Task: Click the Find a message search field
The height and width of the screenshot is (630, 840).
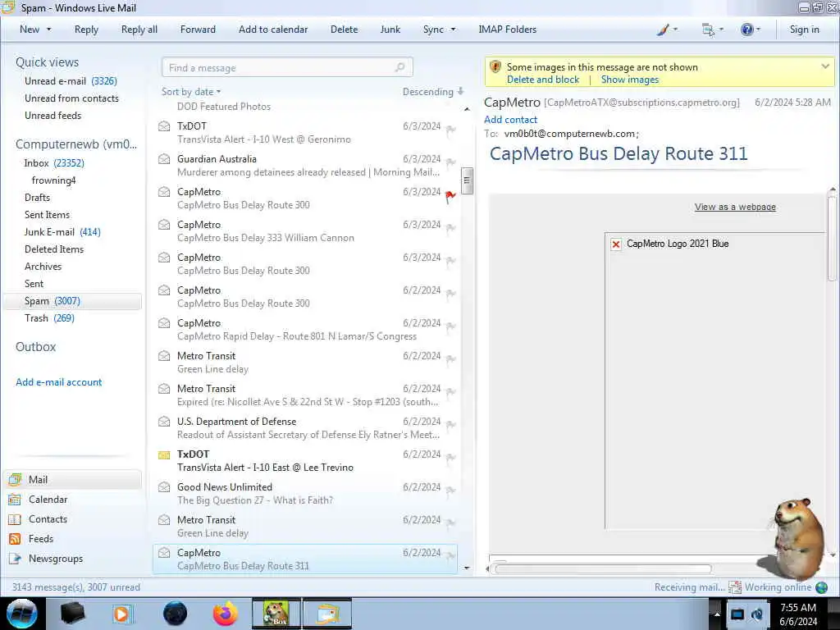Action: 287,67
